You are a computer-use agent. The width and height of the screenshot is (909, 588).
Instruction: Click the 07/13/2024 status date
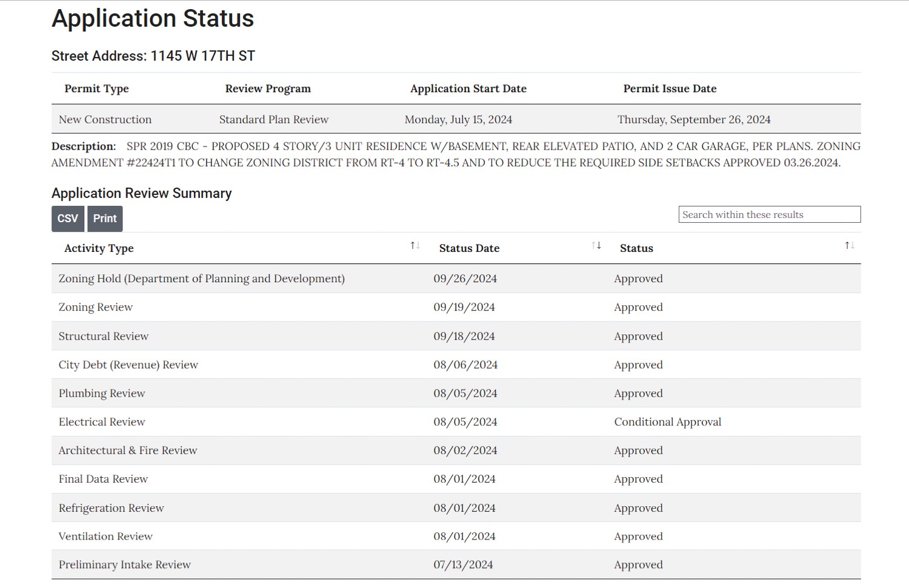tap(463, 564)
